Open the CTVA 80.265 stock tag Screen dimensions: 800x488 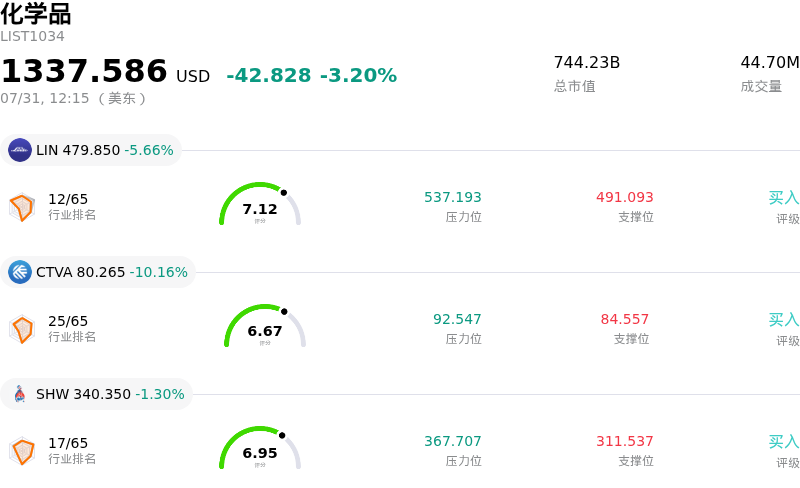pos(98,272)
